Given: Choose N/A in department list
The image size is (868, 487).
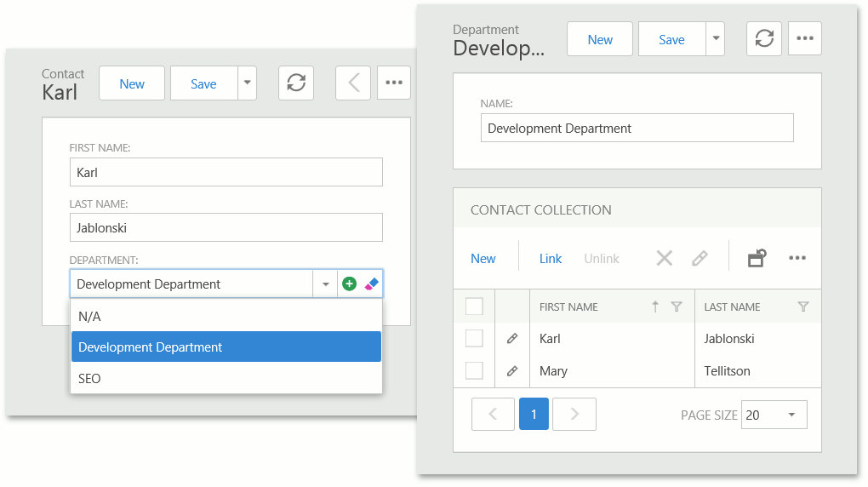Looking at the screenshot, I should (226, 317).
